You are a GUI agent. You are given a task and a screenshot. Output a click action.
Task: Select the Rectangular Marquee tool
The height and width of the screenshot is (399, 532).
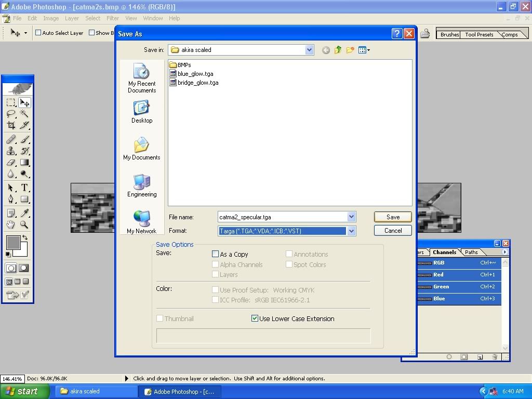pos(11,102)
